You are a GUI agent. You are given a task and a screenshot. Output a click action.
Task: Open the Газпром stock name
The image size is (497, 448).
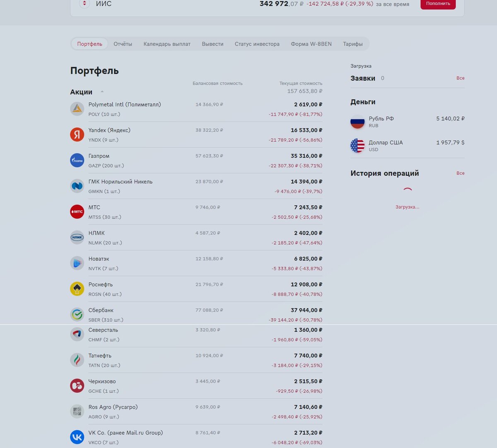[x=99, y=156]
